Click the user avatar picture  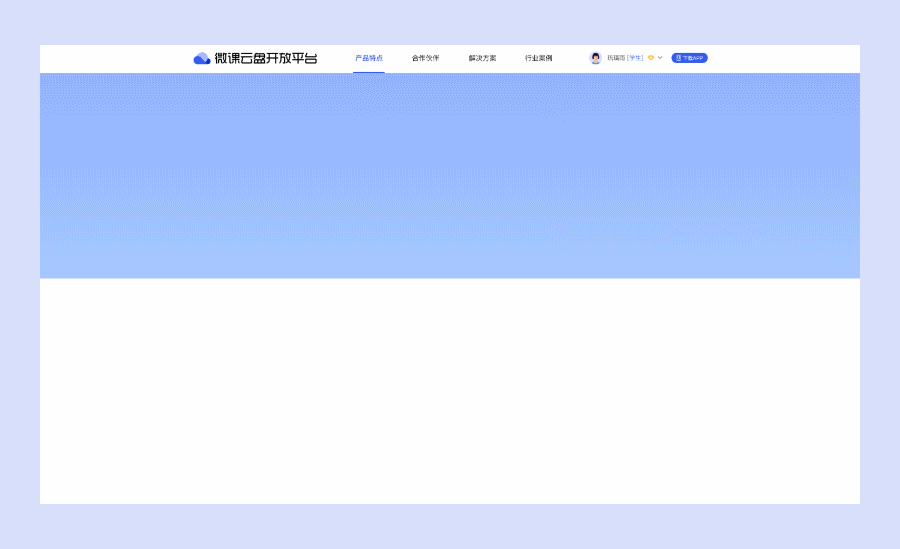[595, 58]
